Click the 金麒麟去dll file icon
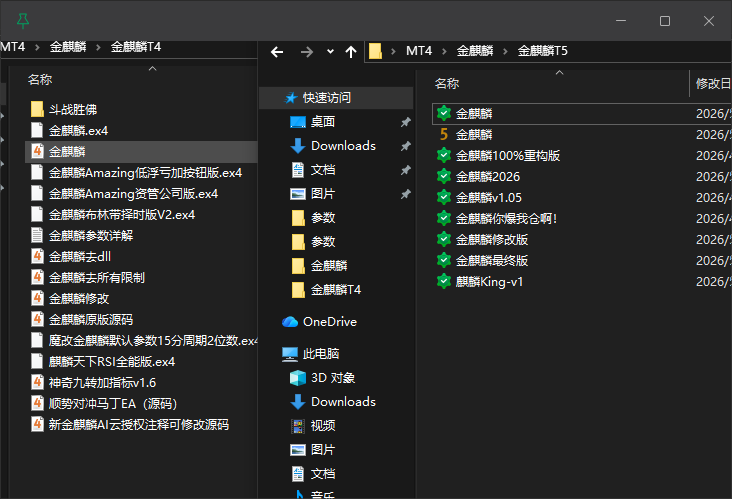The width and height of the screenshot is (732, 499). click(37, 256)
